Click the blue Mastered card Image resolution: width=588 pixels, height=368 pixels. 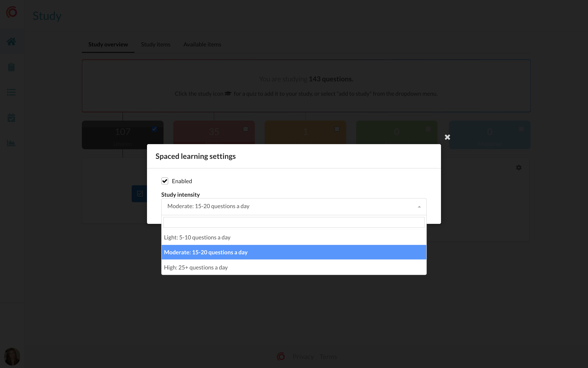click(490, 135)
